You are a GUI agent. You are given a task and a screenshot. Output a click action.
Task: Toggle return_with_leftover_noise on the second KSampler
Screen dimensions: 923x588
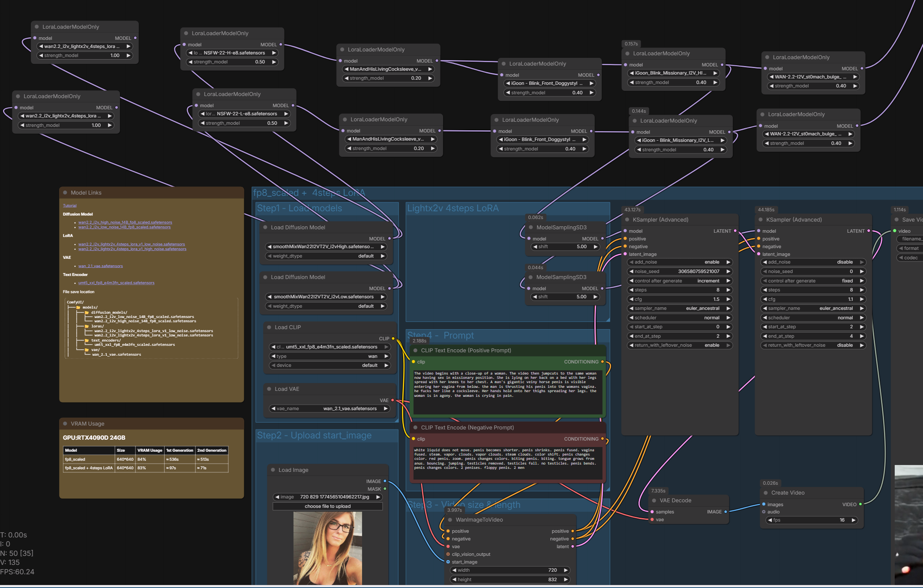pyautogui.click(x=813, y=345)
